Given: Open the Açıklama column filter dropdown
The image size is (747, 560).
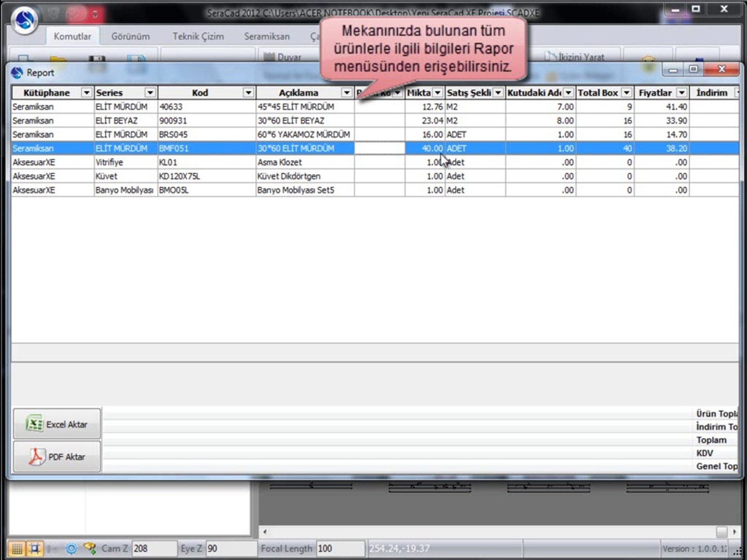Looking at the screenshot, I should click(x=347, y=92).
